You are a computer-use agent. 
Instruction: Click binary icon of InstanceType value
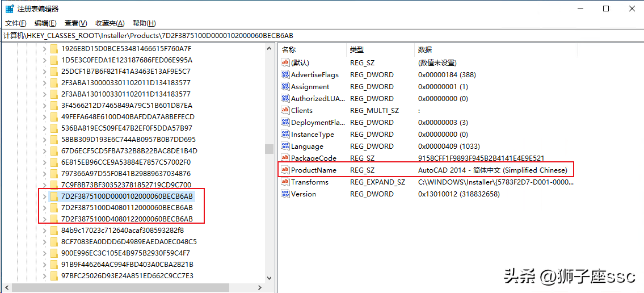(x=285, y=134)
